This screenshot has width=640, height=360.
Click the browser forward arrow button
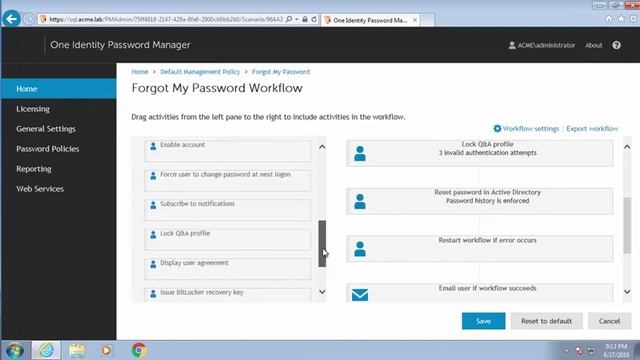click(28, 19)
